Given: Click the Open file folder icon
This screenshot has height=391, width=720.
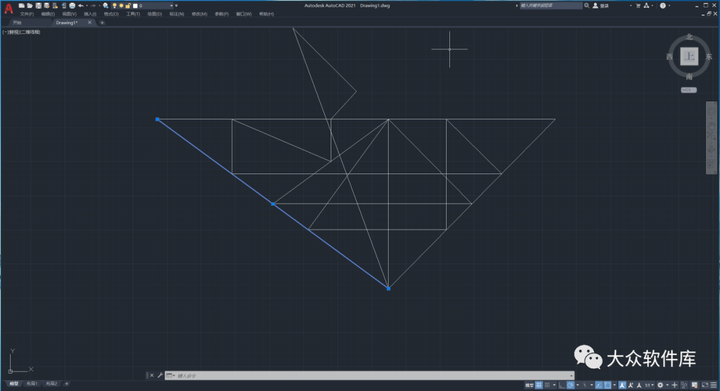Looking at the screenshot, I should 30,6.
